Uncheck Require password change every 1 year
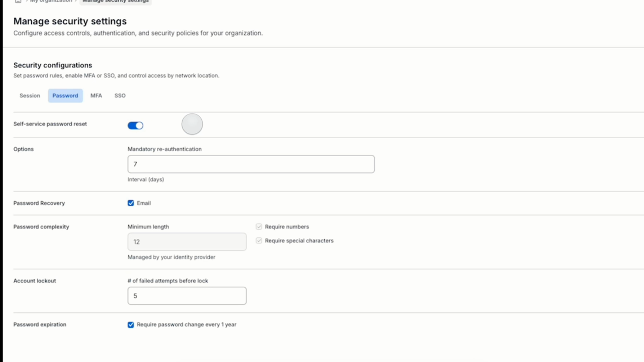The image size is (644, 362). tap(131, 325)
